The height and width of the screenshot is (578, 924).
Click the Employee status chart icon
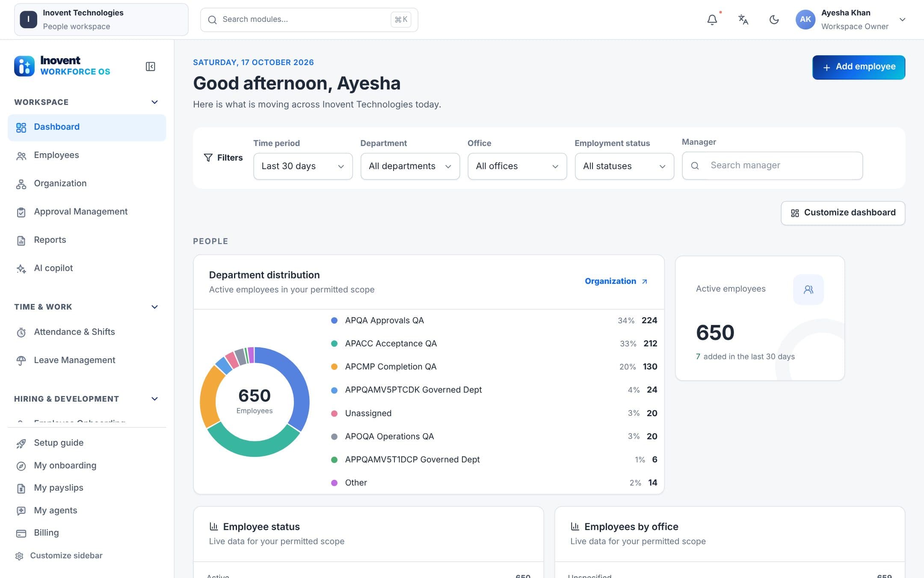coord(213,527)
